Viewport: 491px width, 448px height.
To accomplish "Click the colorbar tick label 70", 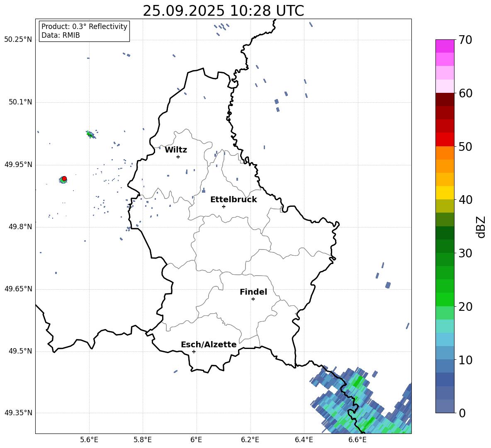I will pos(465,40).
